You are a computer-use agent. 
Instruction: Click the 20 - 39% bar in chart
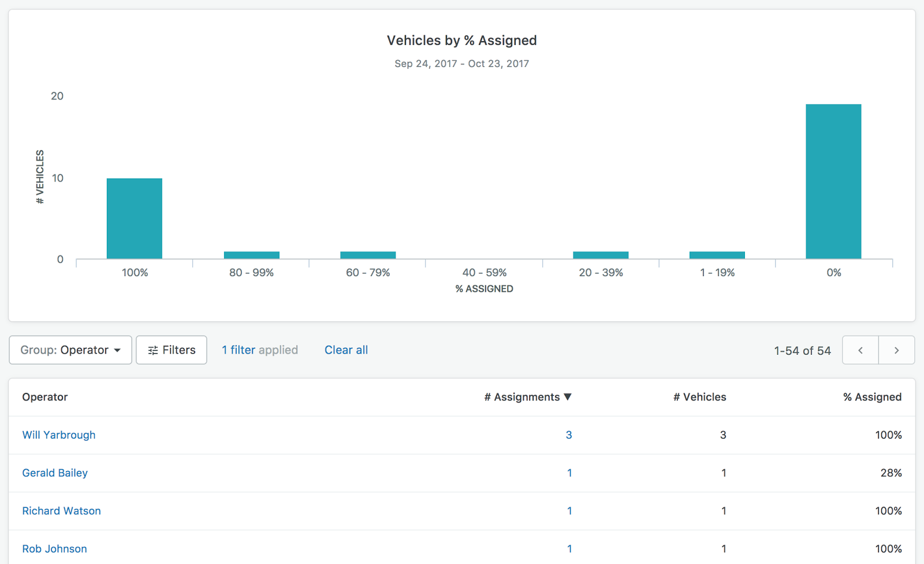pos(601,255)
